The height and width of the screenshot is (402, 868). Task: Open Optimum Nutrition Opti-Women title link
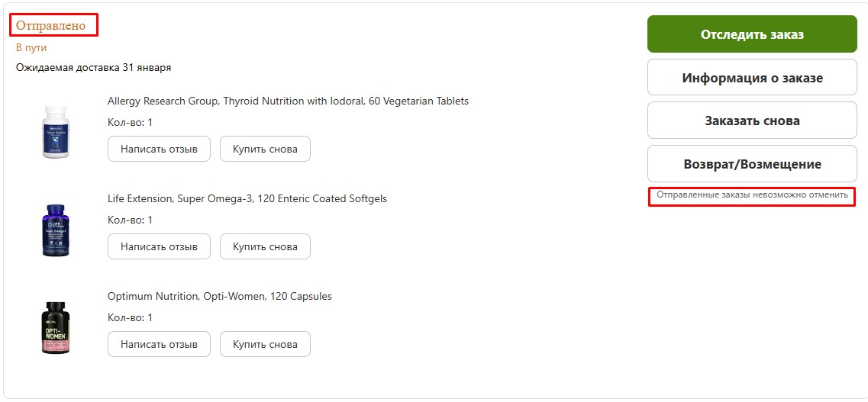(x=220, y=297)
